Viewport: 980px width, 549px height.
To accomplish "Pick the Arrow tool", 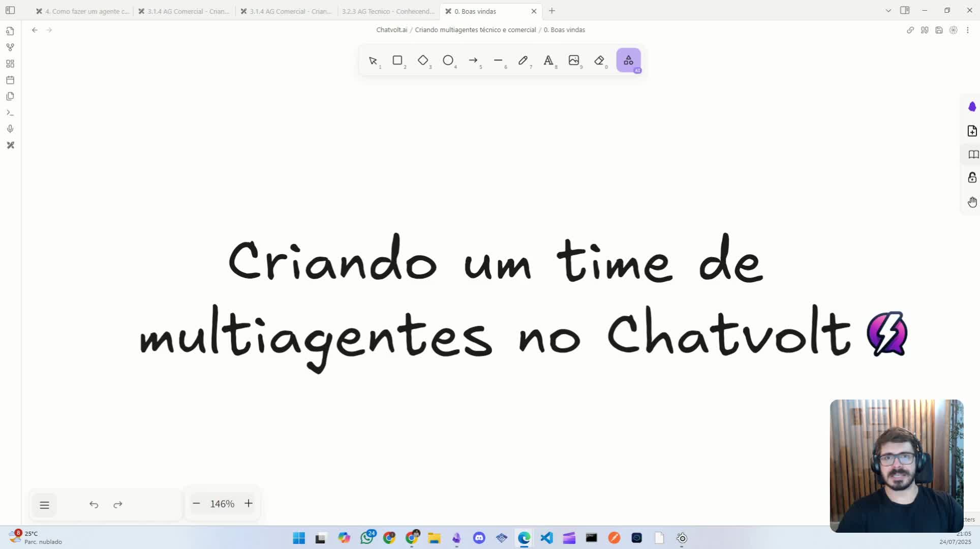I will (x=474, y=60).
